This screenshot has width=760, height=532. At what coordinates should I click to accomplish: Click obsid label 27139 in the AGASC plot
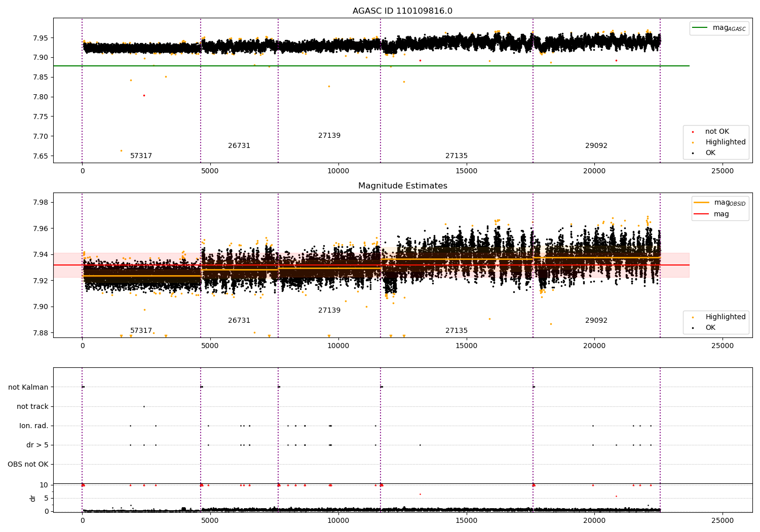[x=329, y=136]
